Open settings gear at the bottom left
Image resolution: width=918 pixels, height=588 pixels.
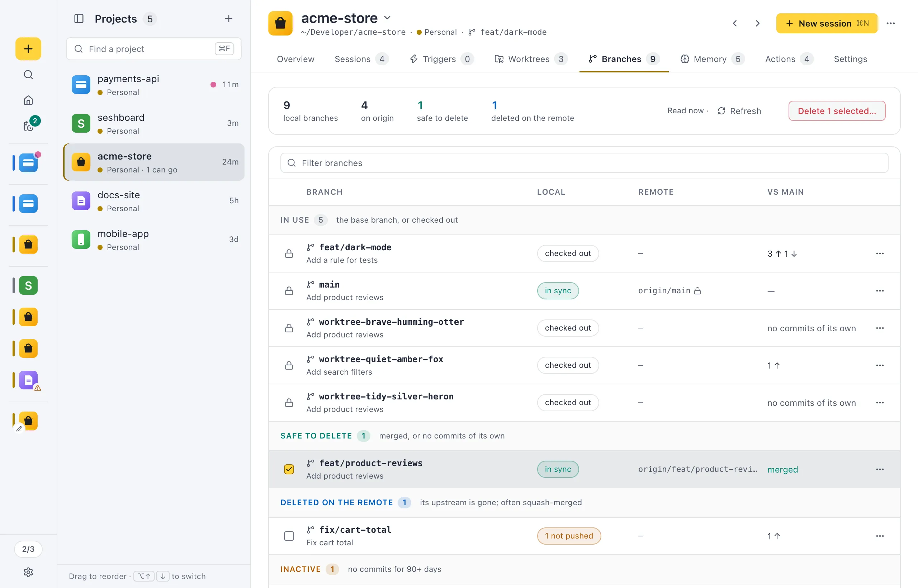pos(28,572)
